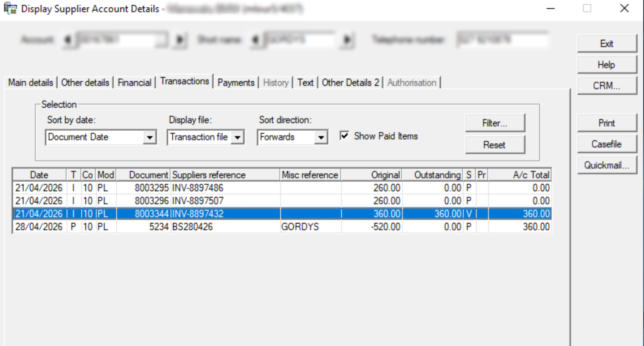Click the next Account arrow icon
This screenshot has height=346, width=644.
pyautogui.click(x=180, y=40)
